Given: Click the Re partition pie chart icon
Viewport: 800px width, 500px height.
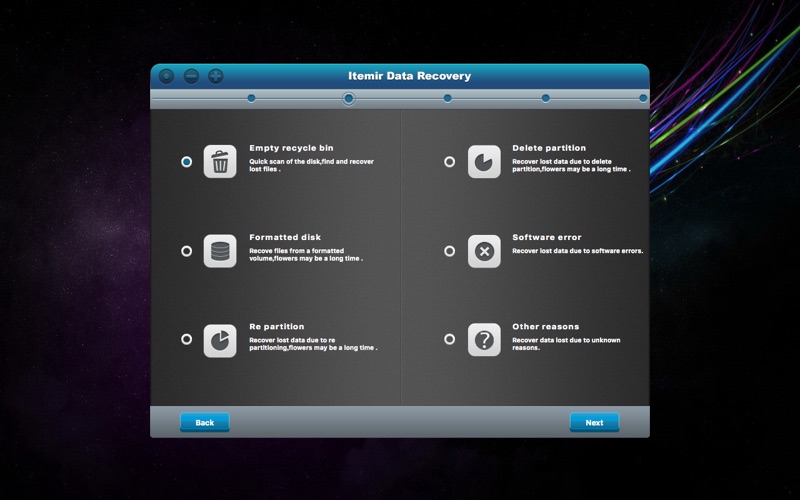Looking at the screenshot, I should click(220, 340).
